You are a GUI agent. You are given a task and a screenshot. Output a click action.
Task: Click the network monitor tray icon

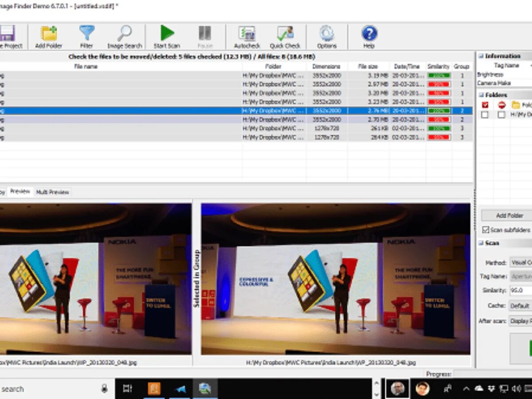(504, 389)
